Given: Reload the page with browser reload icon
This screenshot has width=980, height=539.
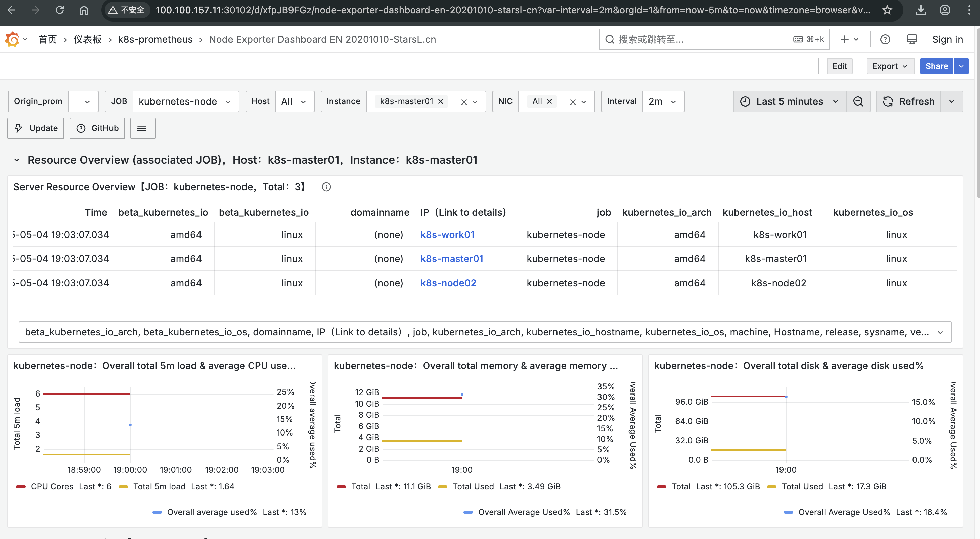Looking at the screenshot, I should point(60,10).
